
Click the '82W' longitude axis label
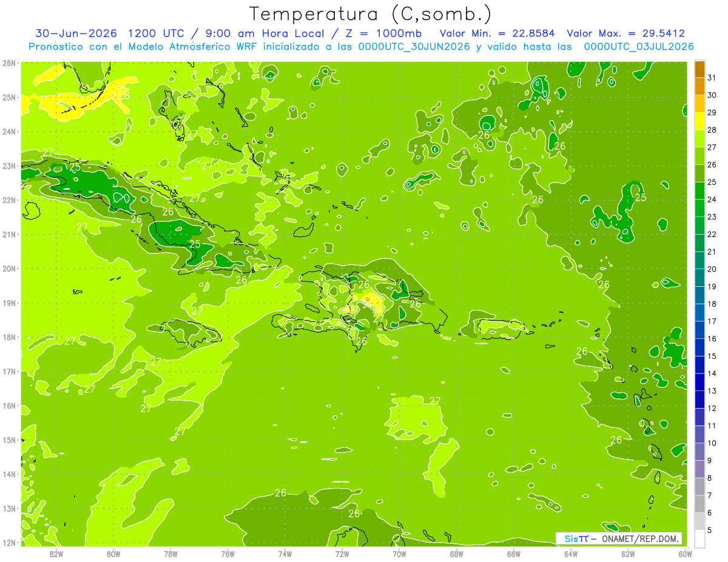click(x=56, y=554)
